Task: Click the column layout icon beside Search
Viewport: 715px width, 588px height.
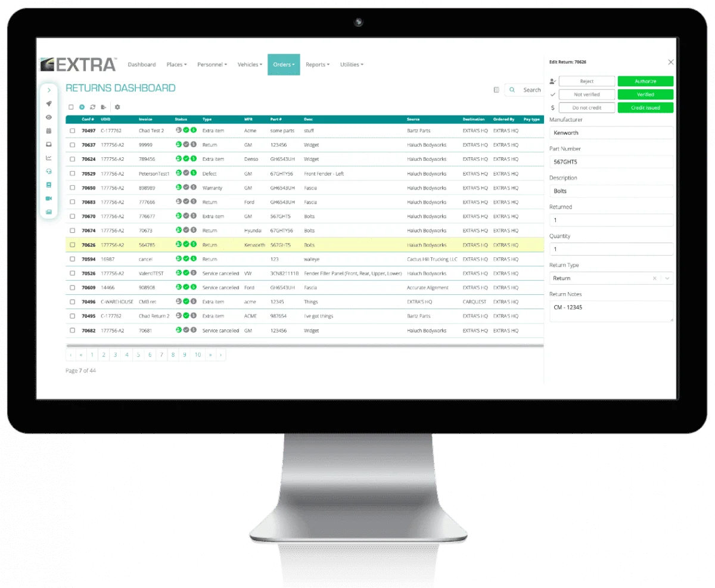Action: [x=496, y=90]
